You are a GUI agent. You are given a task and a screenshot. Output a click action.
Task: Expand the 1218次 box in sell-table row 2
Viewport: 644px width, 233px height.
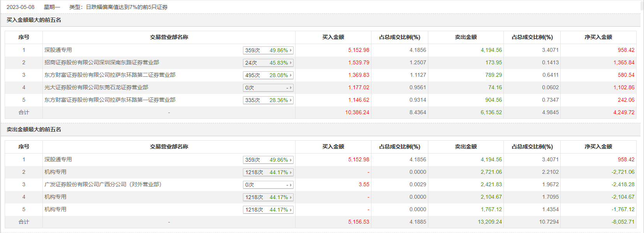pos(268,172)
